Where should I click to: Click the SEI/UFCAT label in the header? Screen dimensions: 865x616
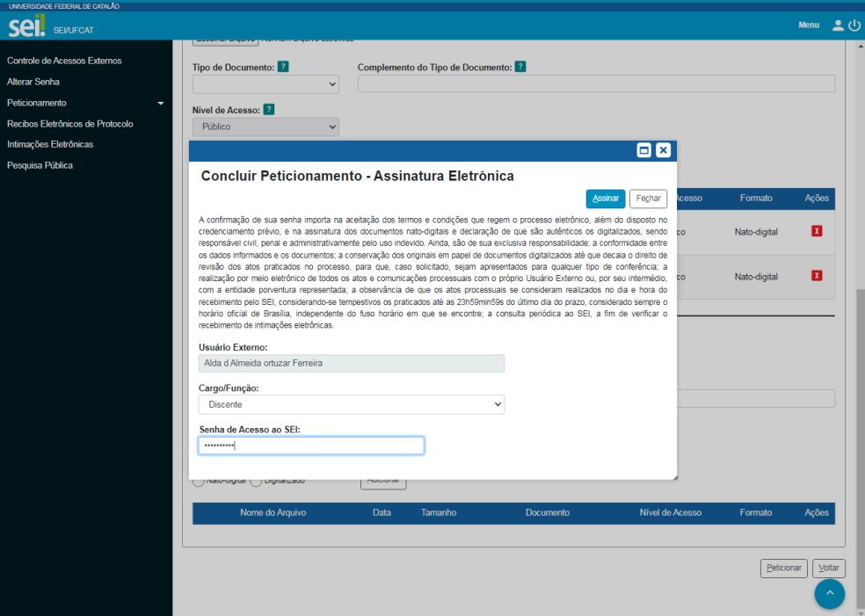(x=73, y=31)
